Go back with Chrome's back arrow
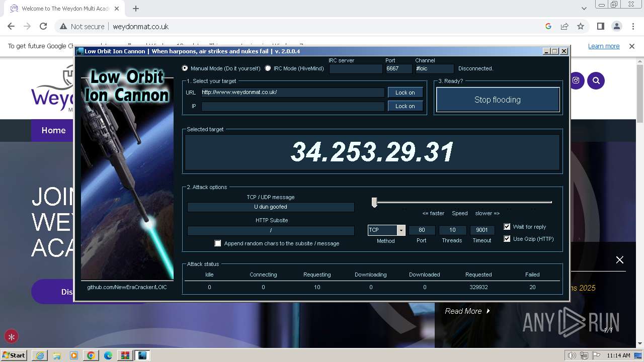Image resolution: width=644 pixels, height=362 pixels. 11,26
